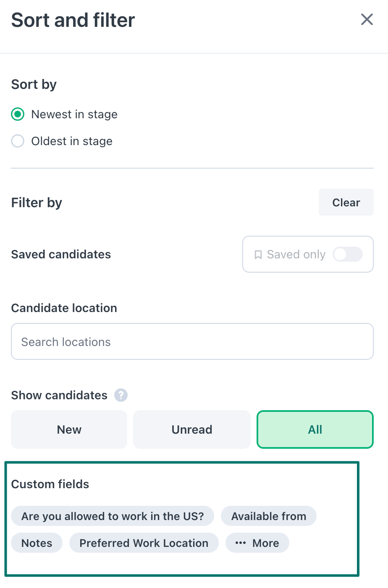Close the Sort and filter panel
The height and width of the screenshot is (588, 388).
click(367, 19)
